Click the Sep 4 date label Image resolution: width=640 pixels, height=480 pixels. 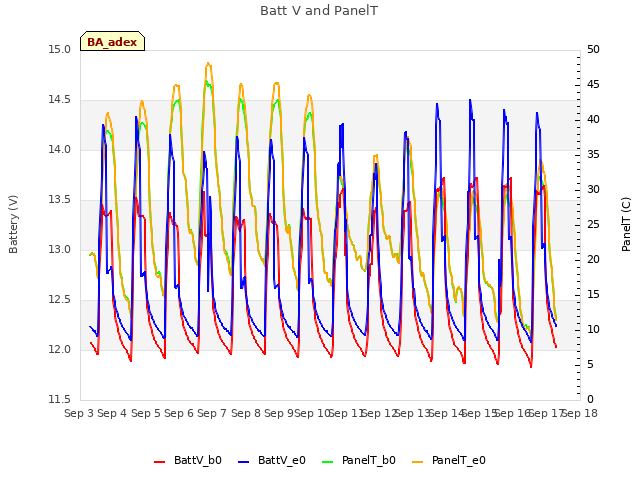pos(112,413)
